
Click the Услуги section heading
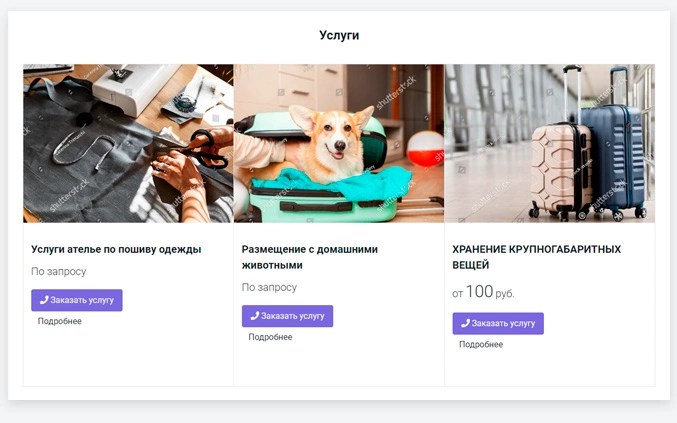[x=339, y=35]
